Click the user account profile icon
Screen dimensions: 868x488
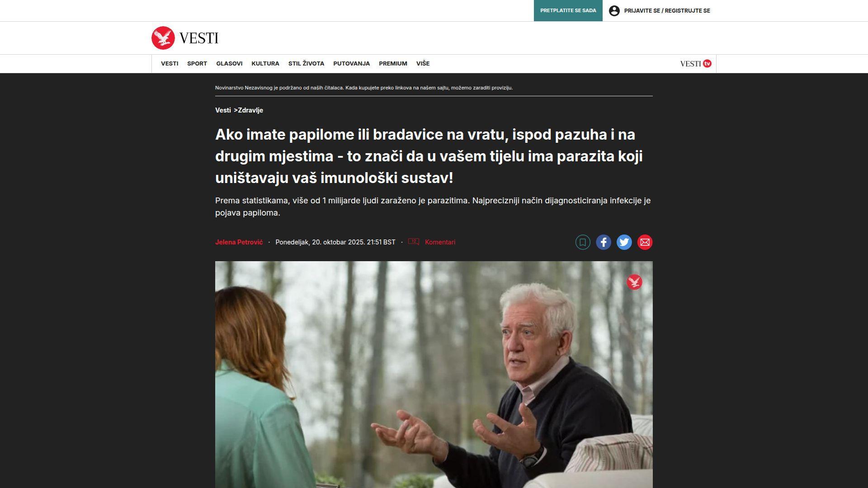point(614,11)
